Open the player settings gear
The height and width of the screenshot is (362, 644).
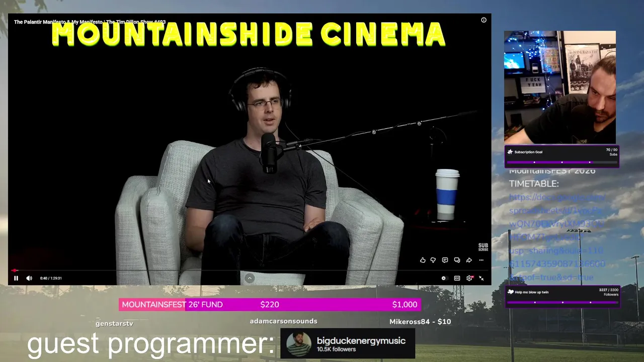[469, 278]
